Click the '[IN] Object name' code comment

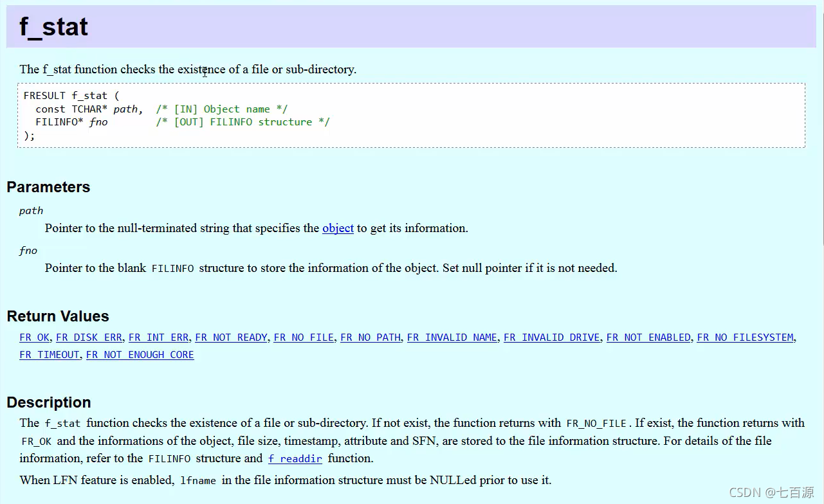(222, 109)
